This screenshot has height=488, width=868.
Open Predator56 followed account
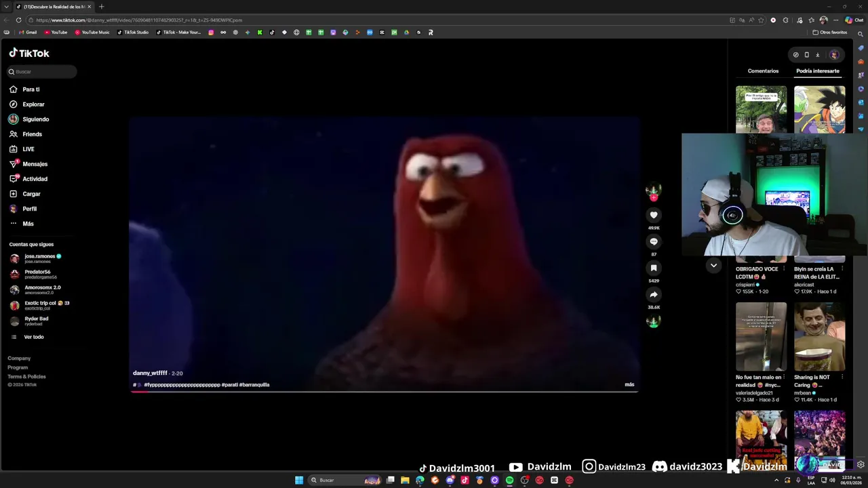34,274
